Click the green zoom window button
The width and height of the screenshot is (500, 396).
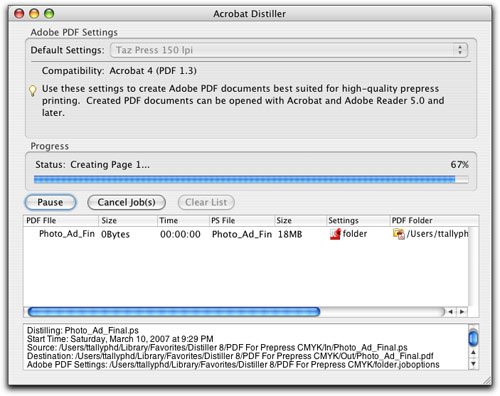[x=49, y=14]
